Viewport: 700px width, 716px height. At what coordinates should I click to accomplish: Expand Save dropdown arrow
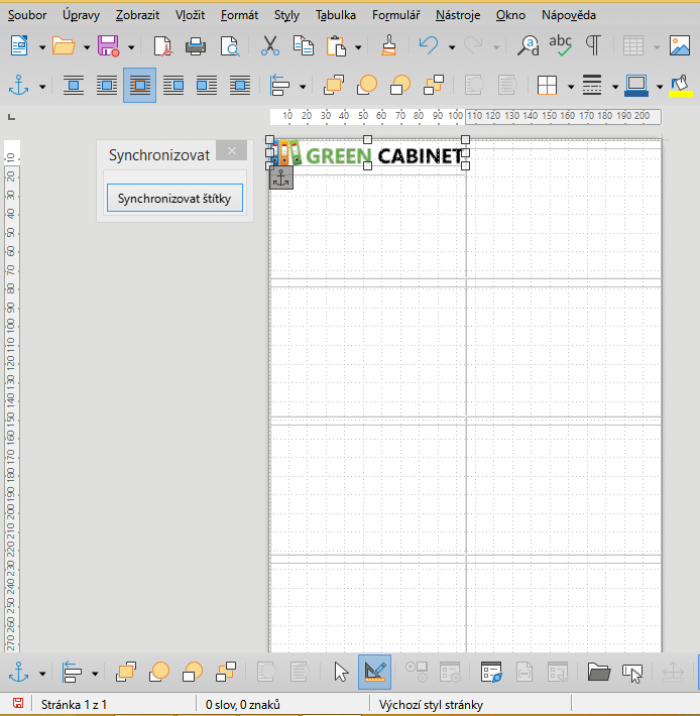[x=131, y=47]
